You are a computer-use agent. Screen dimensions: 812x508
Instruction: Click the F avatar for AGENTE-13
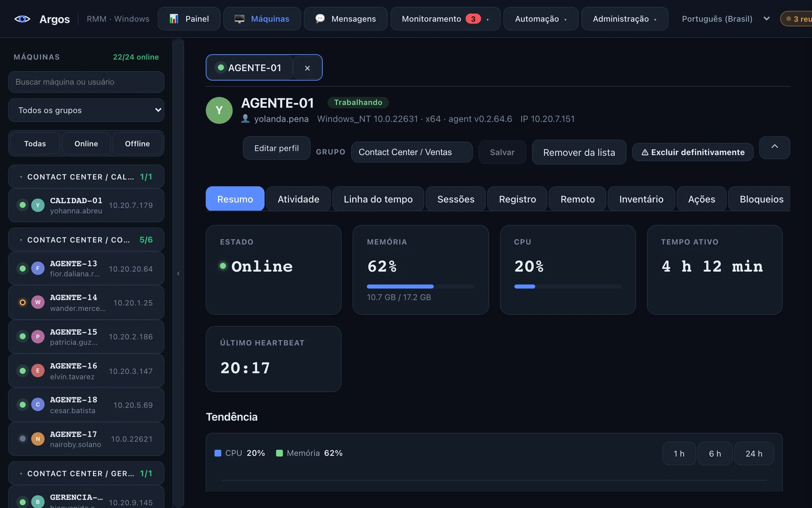pyautogui.click(x=38, y=269)
